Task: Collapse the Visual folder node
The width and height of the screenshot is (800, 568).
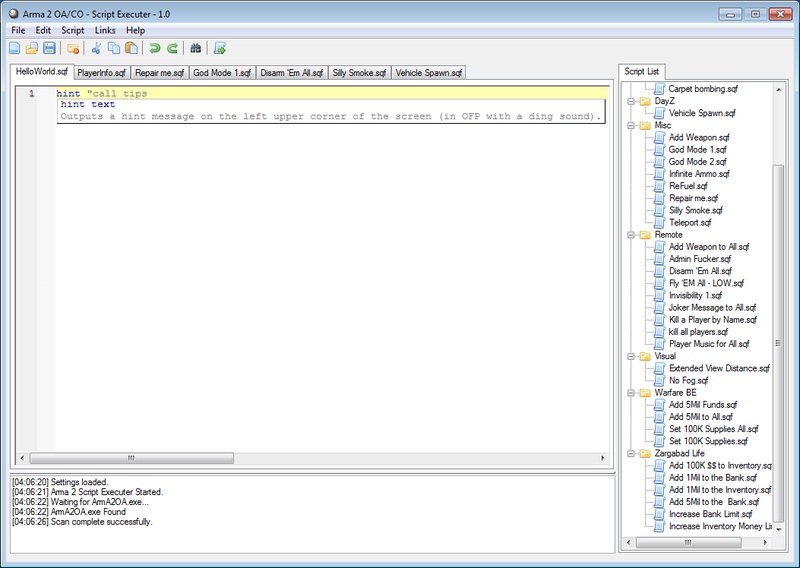Action: point(631,356)
